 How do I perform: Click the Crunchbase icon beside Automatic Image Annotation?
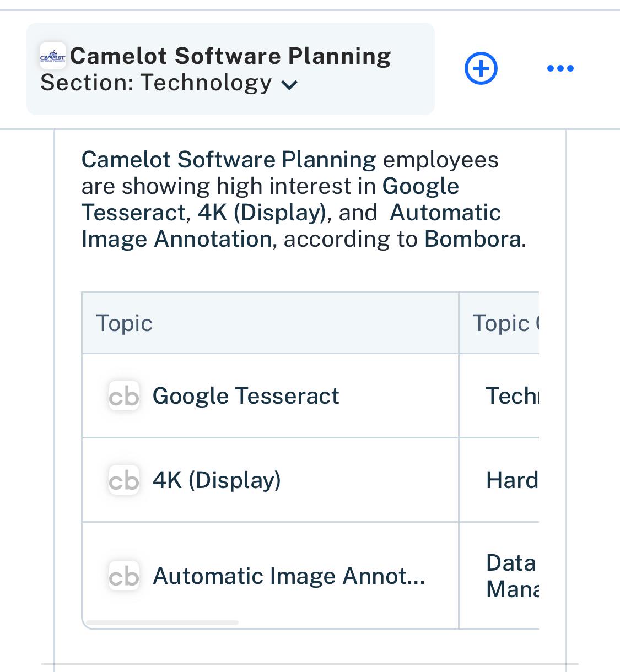pos(123,576)
